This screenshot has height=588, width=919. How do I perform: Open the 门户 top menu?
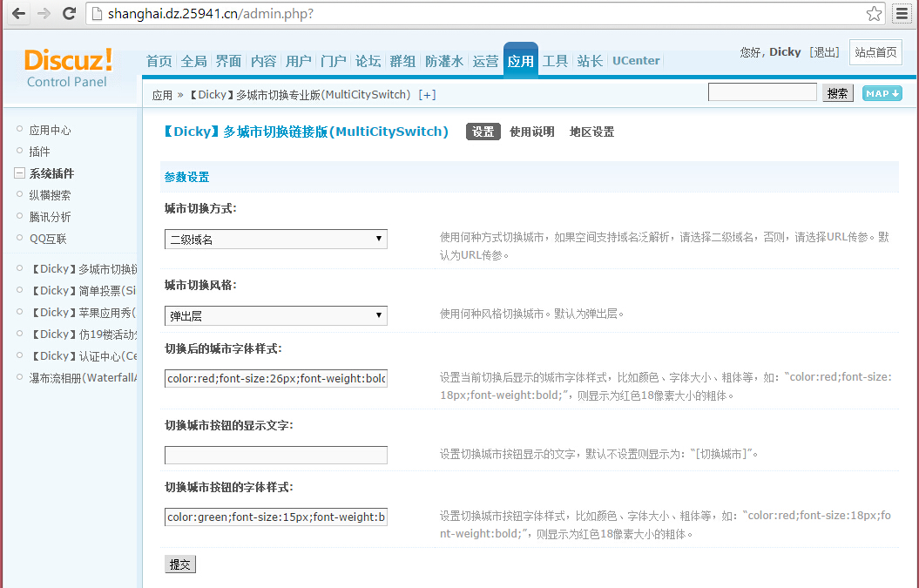(x=334, y=61)
